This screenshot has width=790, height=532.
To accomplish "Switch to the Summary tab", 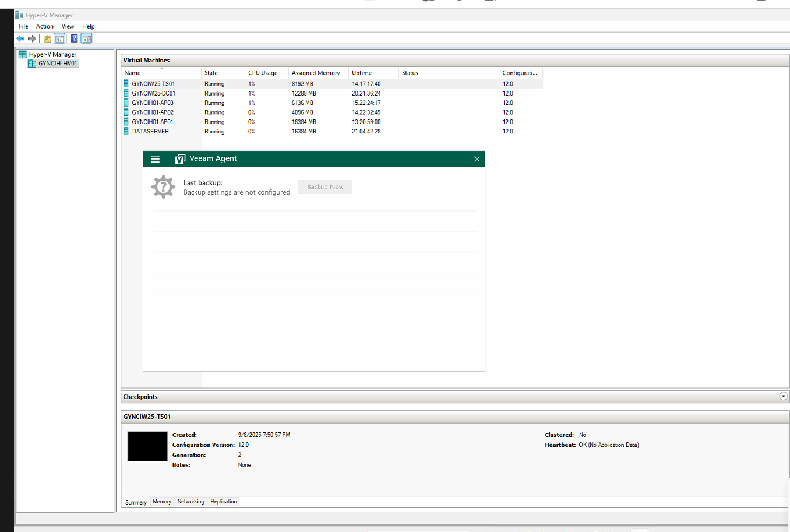I will click(x=136, y=502).
